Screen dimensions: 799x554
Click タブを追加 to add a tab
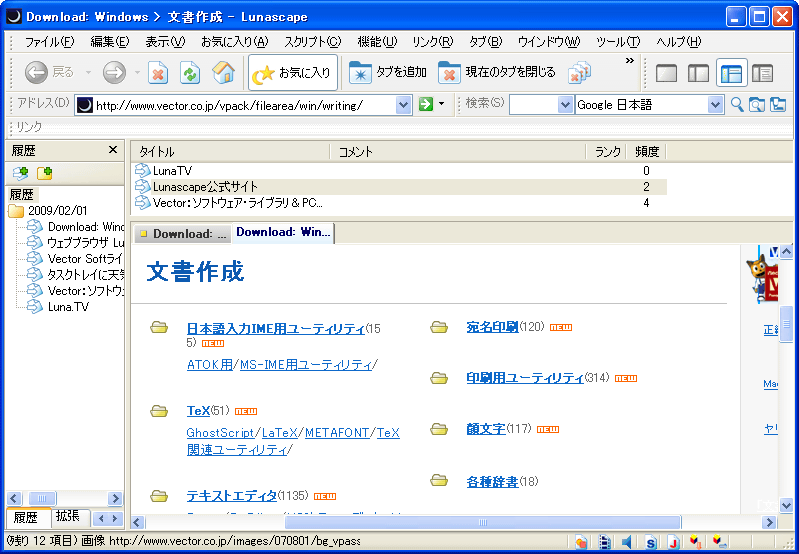click(387, 73)
